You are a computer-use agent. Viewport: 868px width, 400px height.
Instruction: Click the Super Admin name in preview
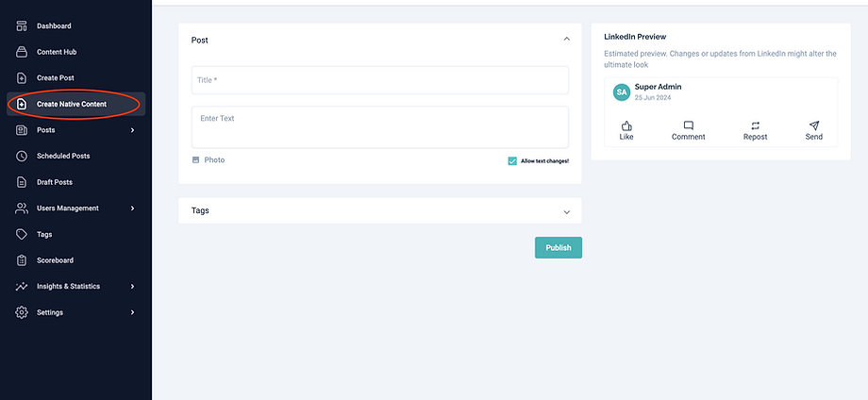[659, 87]
